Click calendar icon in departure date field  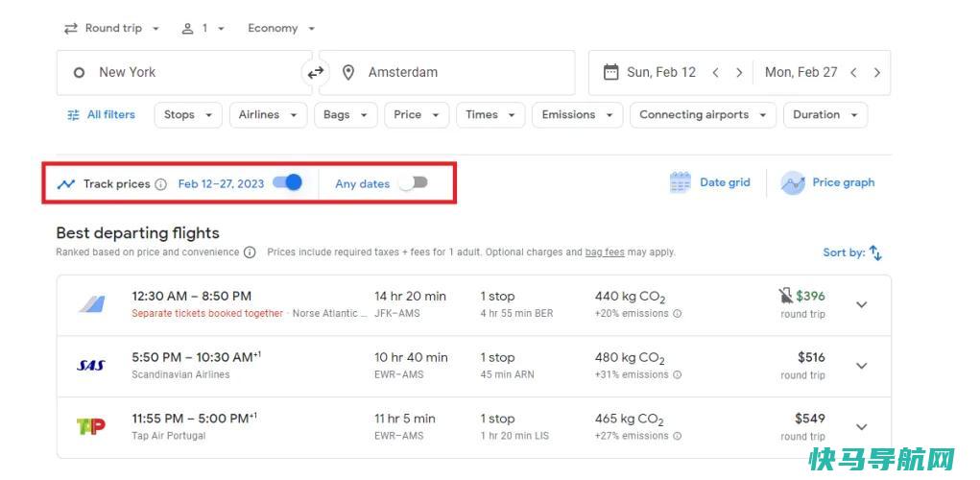coord(610,72)
